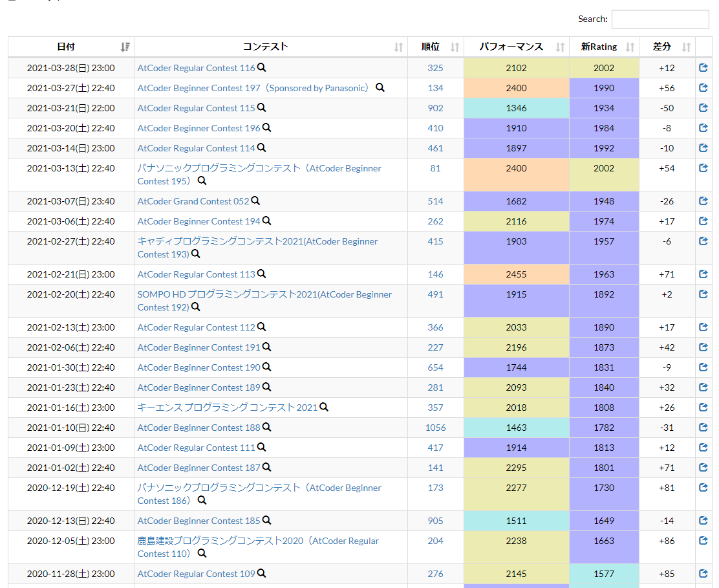Sort table by 日付 column

coord(71,47)
